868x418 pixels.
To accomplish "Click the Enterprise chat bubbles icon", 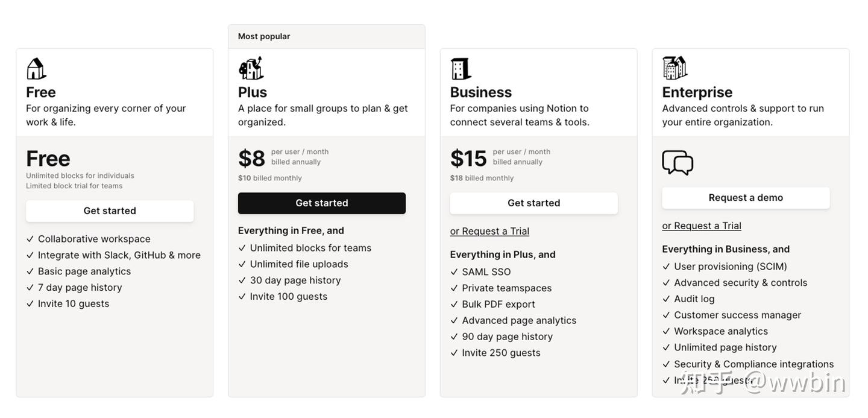I will (x=678, y=162).
